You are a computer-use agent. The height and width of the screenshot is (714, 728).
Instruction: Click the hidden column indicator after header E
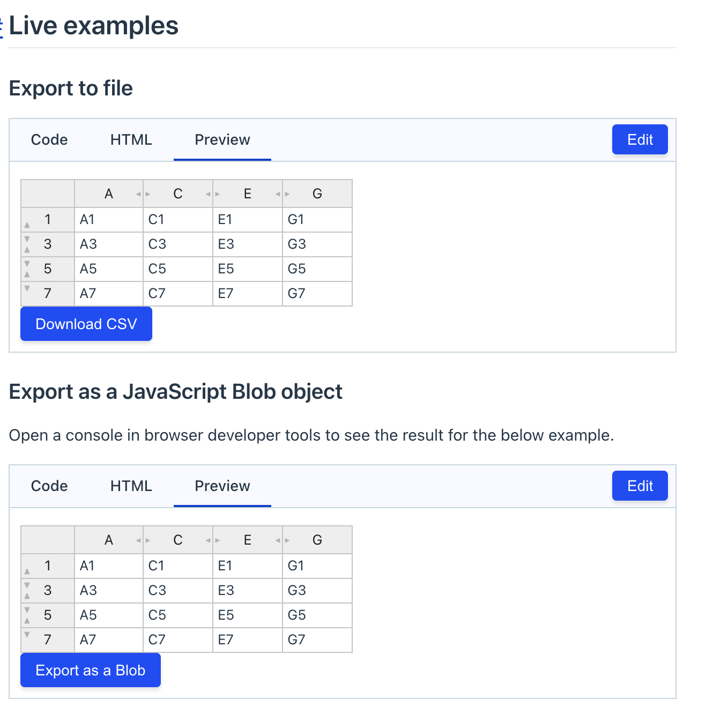278,194
